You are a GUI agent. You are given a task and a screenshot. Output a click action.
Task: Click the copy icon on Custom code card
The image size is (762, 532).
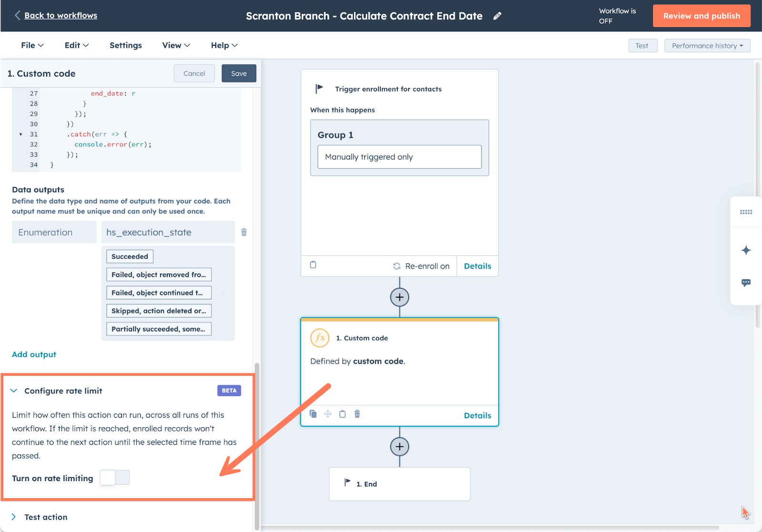pyautogui.click(x=313, y=414)
